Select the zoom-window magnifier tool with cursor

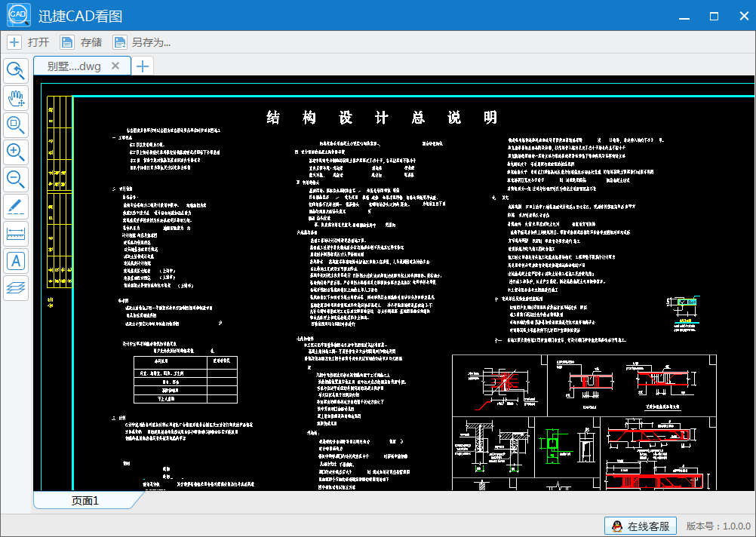point(16,71)
